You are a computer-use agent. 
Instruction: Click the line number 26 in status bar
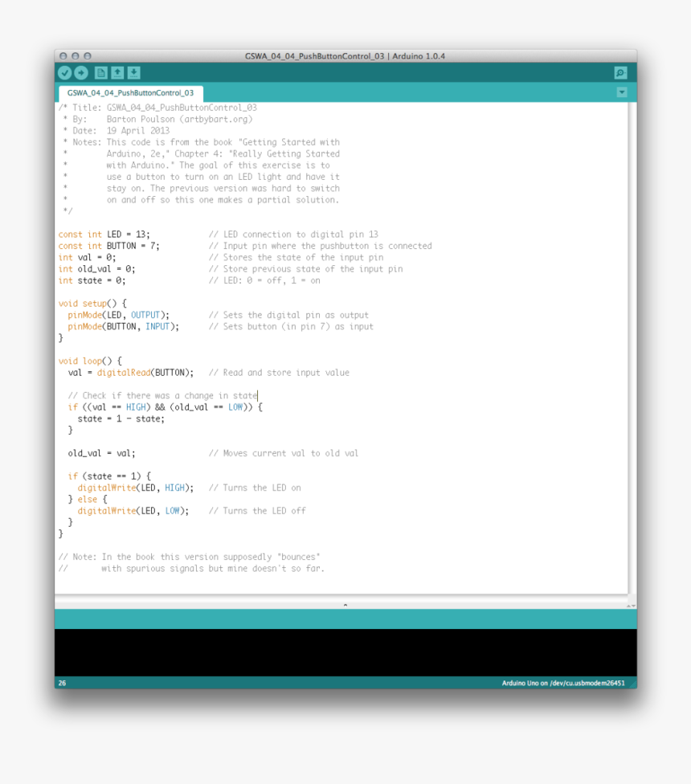coord(62,683)
